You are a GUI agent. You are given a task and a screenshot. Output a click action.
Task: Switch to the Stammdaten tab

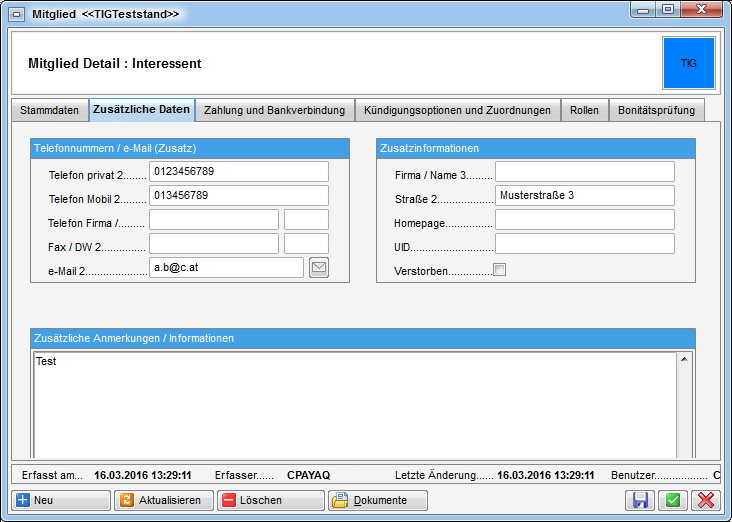[x=49, y=111]
